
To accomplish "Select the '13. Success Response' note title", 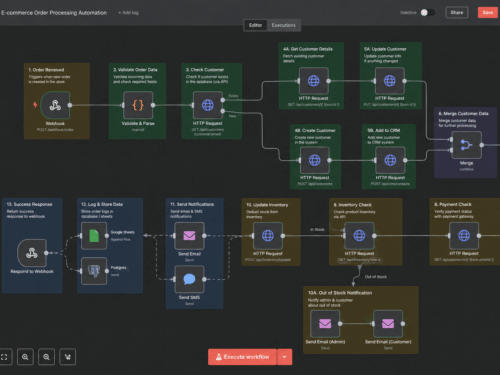I will coord(29,204).
